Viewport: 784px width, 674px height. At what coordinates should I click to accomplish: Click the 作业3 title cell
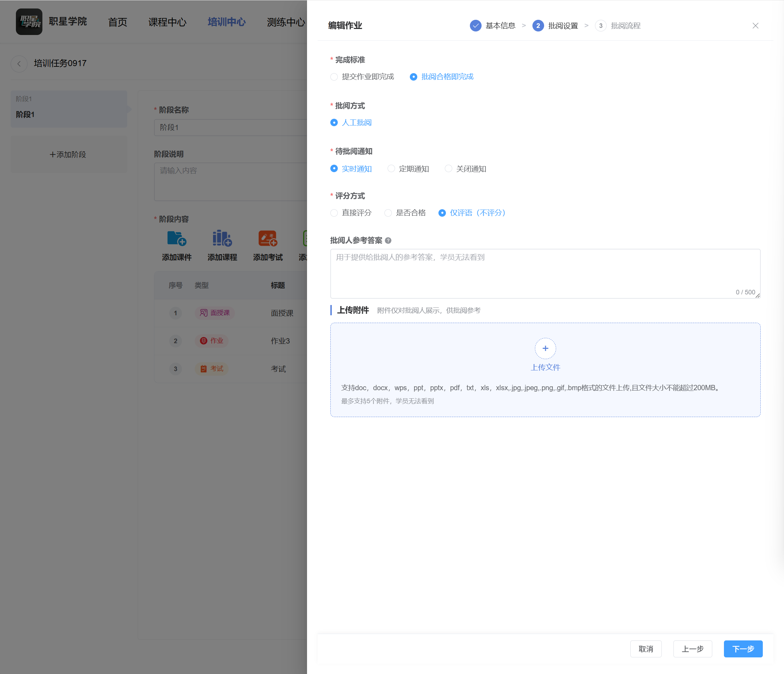(281, 341)
